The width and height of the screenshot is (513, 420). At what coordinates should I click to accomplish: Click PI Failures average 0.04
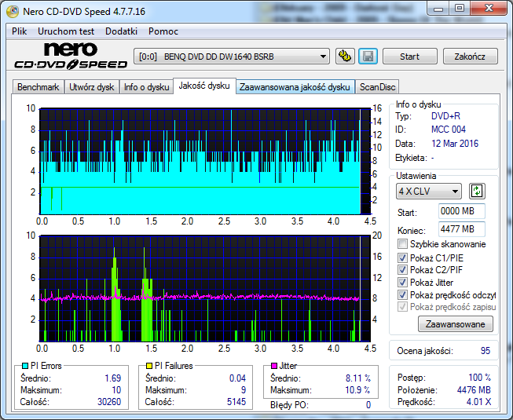[x=237, y=378]
